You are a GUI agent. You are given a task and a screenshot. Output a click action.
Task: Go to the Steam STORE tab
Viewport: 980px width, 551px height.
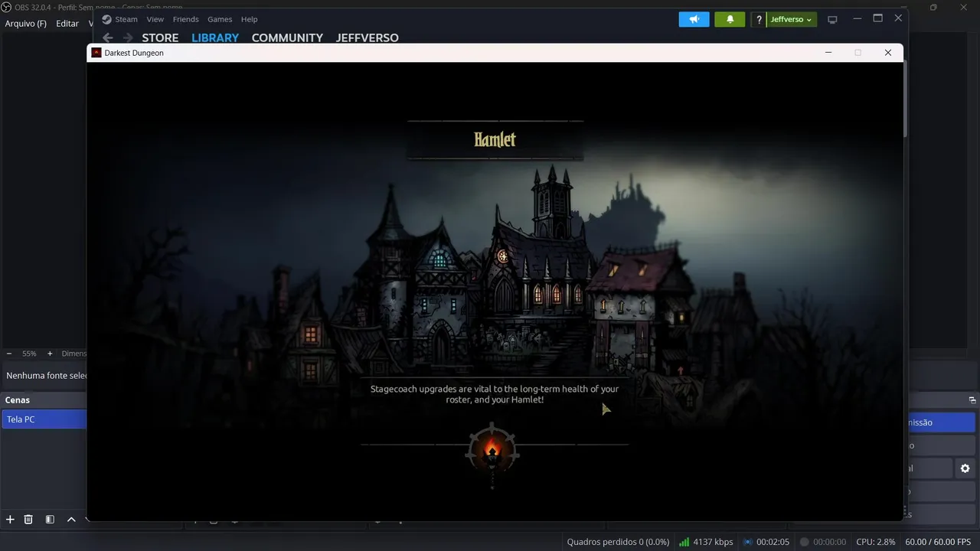pos(160,37)
